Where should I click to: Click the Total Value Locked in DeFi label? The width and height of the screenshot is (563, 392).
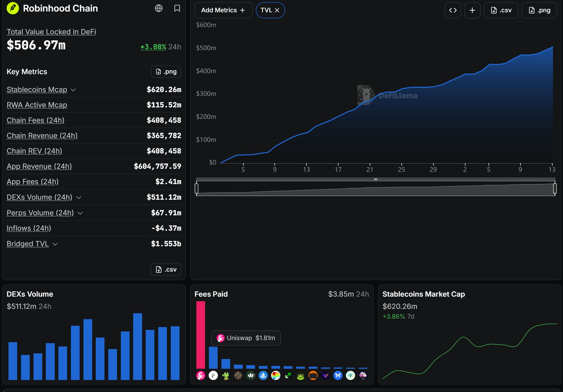coord(51,32)
